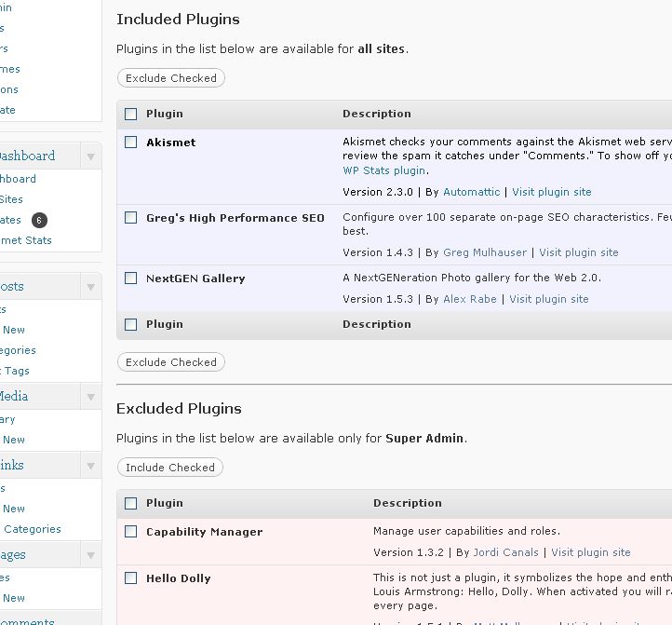Image resolution: width=672 pixels, height=625 pixels.
Task: Collapse the Posts sidebar section arrow
Action: click(x=91, y=287)
